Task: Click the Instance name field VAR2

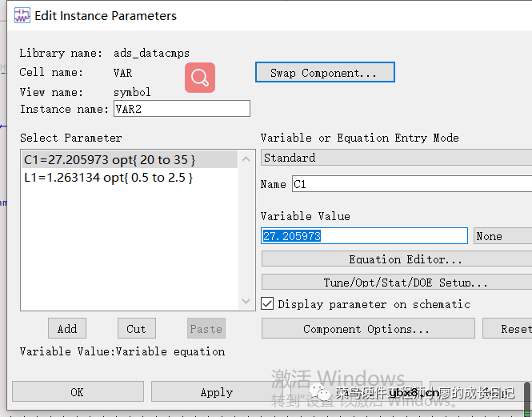Action: 181,109
